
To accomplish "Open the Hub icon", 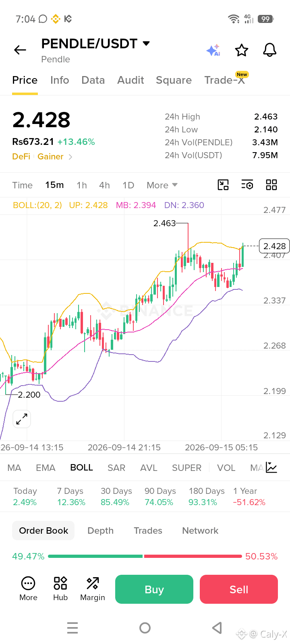I will (x=60, y=589).
